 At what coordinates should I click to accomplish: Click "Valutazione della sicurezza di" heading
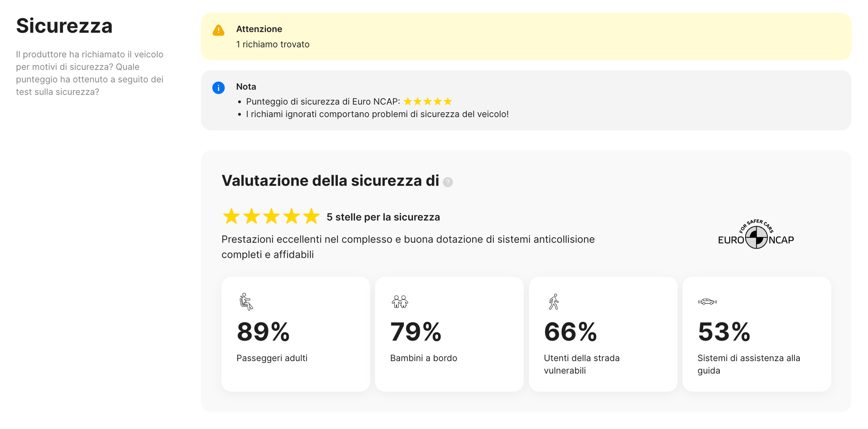(x=330, y=181)
